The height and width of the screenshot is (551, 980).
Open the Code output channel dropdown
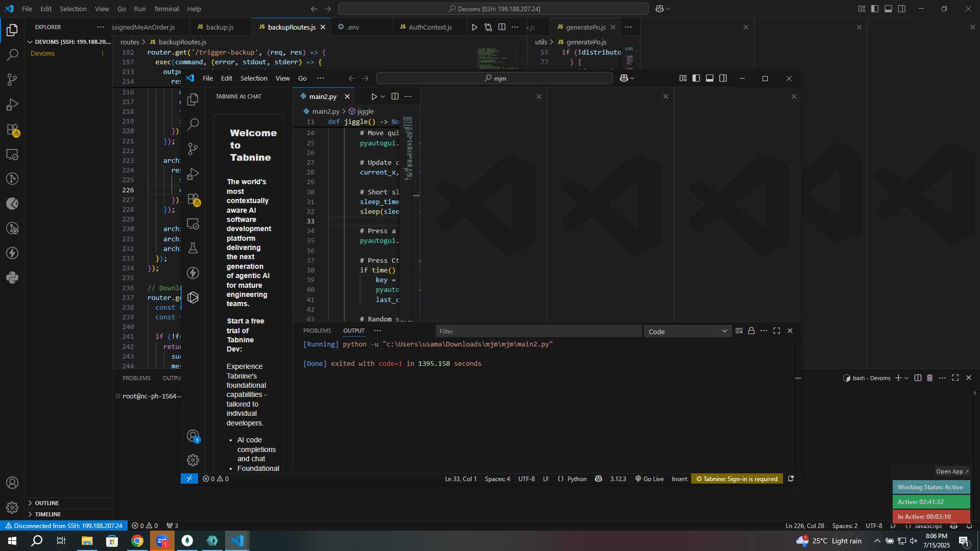[x=688, y=332]
